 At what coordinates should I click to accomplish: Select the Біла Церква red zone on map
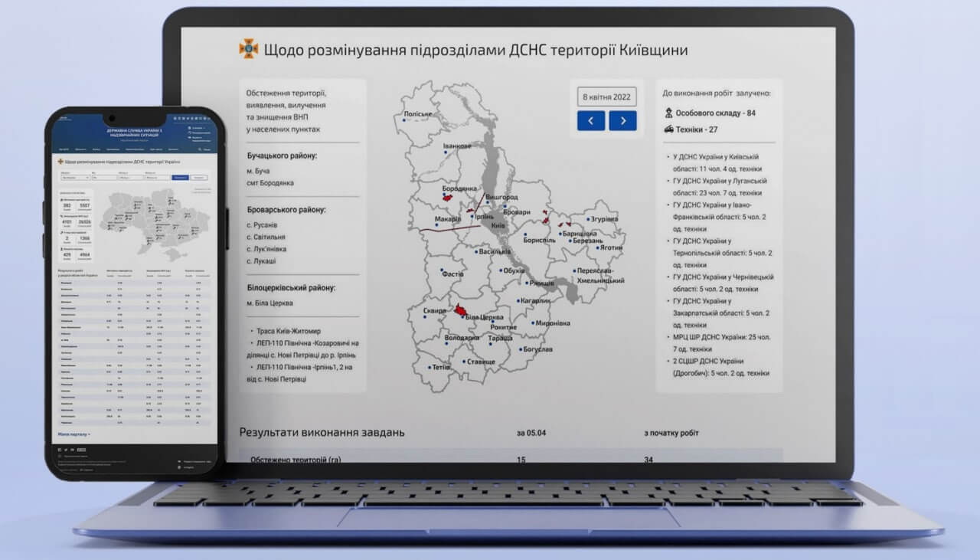(460, 310)
